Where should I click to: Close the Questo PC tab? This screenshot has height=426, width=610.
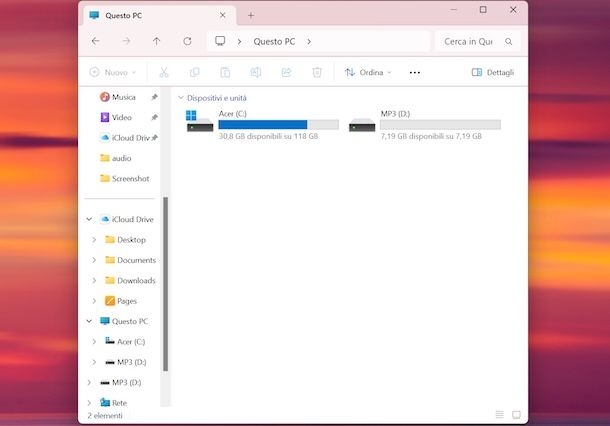pos(223,15)
